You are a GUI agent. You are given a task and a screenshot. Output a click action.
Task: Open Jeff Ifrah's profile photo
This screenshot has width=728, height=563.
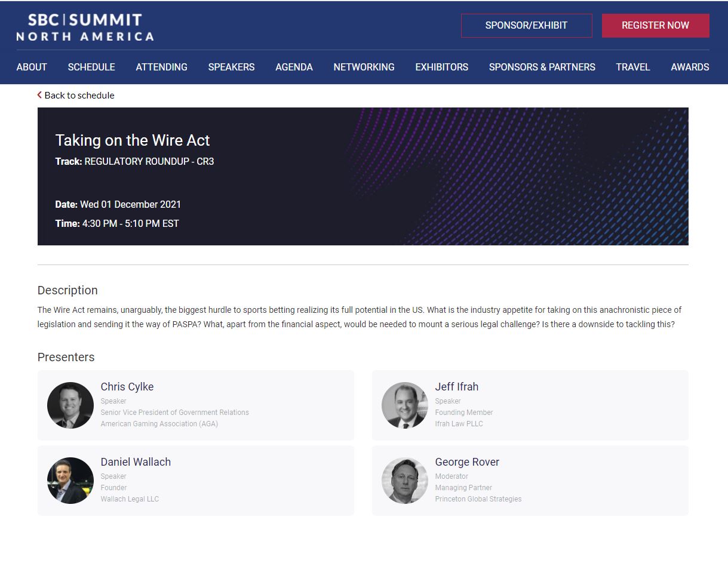[405, 405]
